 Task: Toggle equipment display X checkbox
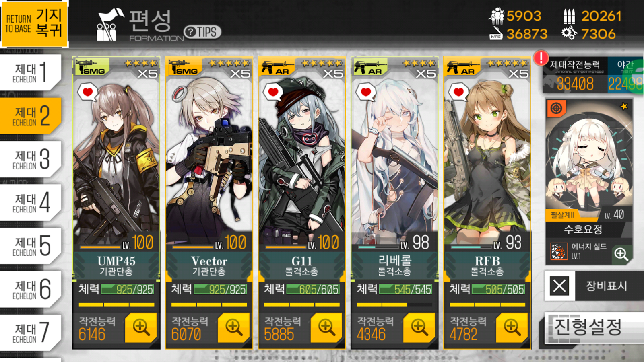(559, 286)
